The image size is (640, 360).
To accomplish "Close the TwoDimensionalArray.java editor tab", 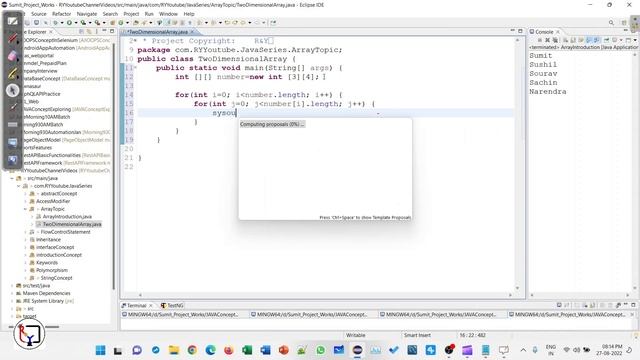I will (192, 32).
